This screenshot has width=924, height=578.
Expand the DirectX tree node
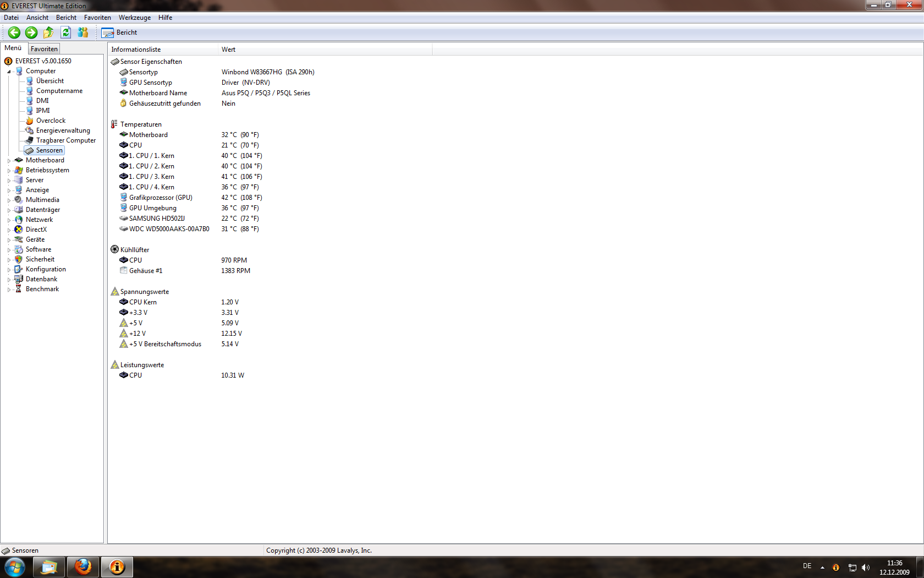9,230
